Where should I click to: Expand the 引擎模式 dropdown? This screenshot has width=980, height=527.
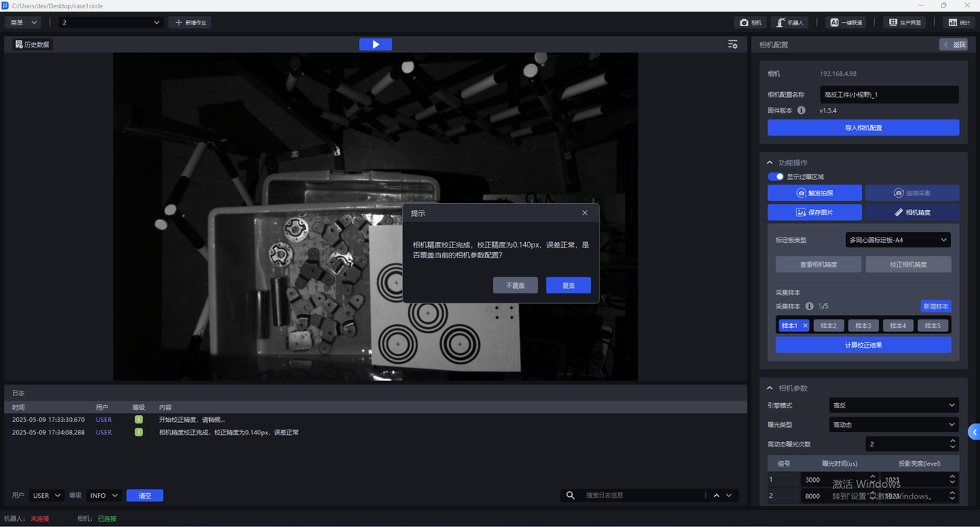pos(893,405)
